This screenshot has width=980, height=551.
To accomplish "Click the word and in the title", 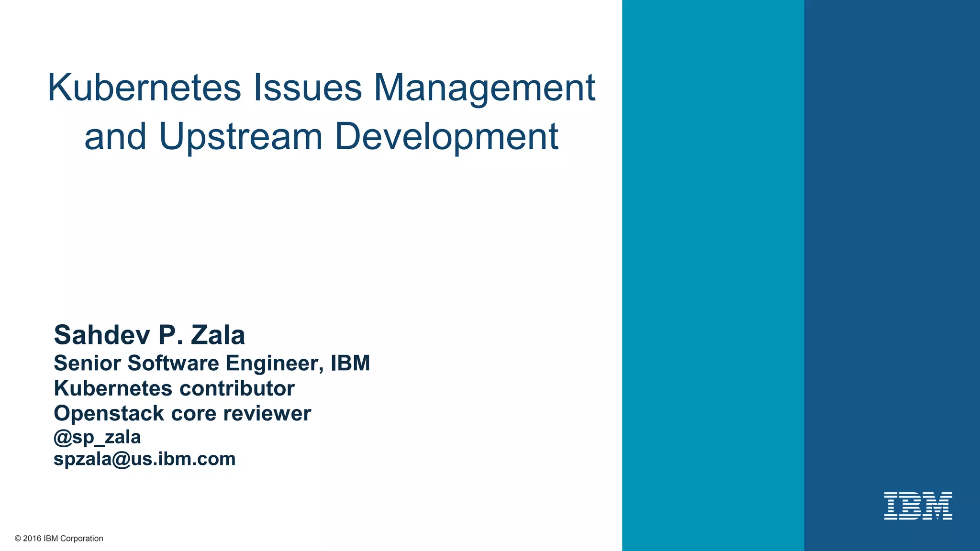I will pyautogui.click(x=115, y=137).
